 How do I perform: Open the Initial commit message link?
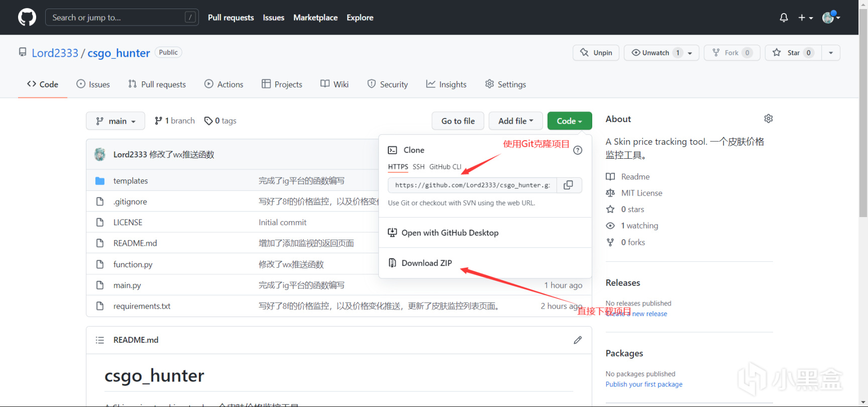click(x=282, y=222)
